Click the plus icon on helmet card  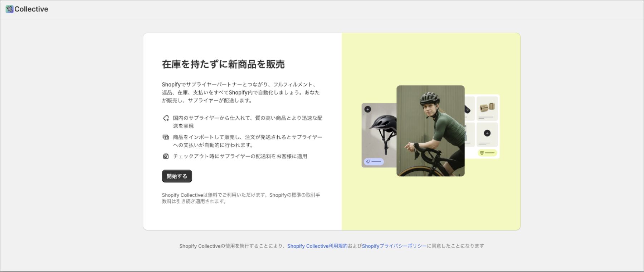click(367, 109)
